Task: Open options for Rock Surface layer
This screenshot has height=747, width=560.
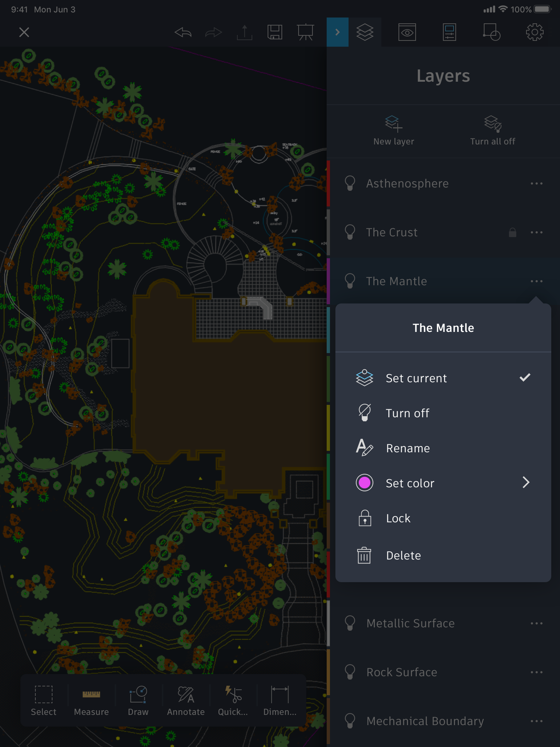Action: (537, 672)
